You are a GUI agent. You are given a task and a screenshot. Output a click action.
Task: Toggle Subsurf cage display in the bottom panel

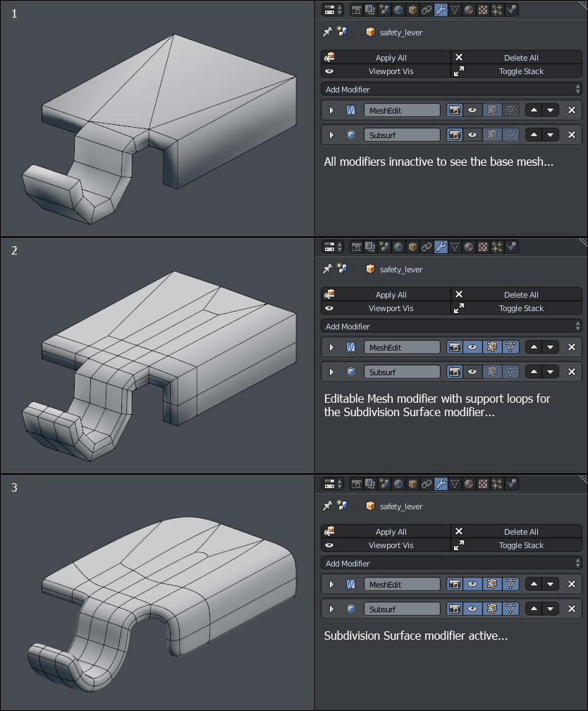[x=510, y=609]
